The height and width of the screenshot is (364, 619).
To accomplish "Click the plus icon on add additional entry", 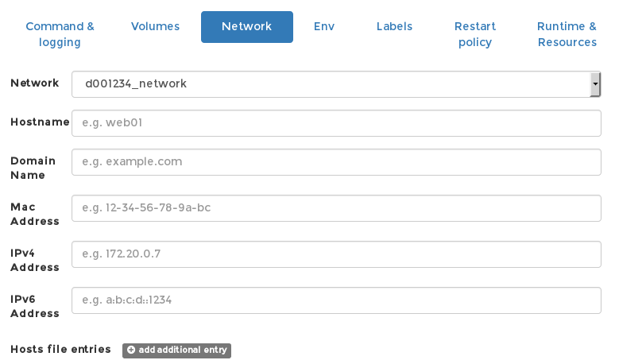I will click(x=131, y=350).
